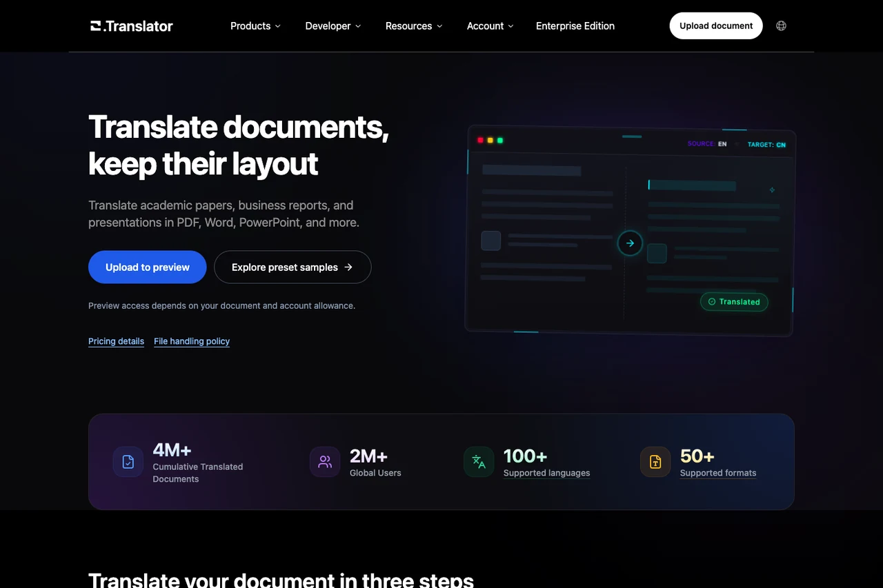Click the "Translate your document in three steps" heading

[281, 579]
